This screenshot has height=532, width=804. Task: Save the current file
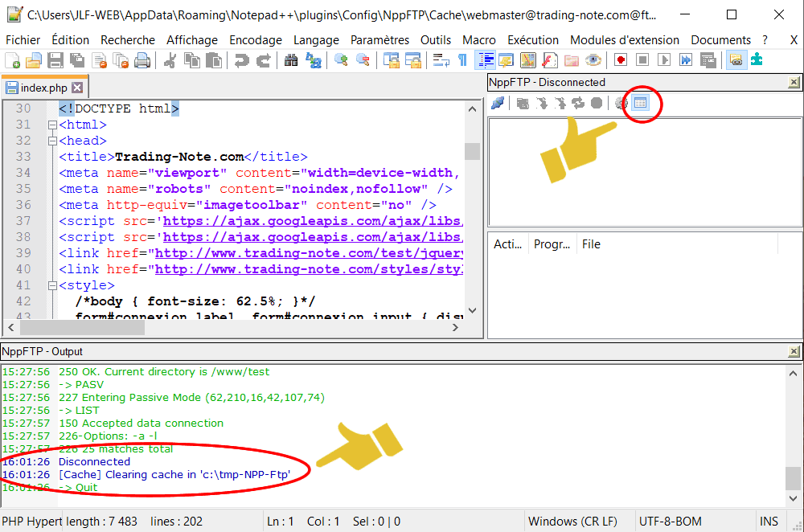(x=55, y=60)
